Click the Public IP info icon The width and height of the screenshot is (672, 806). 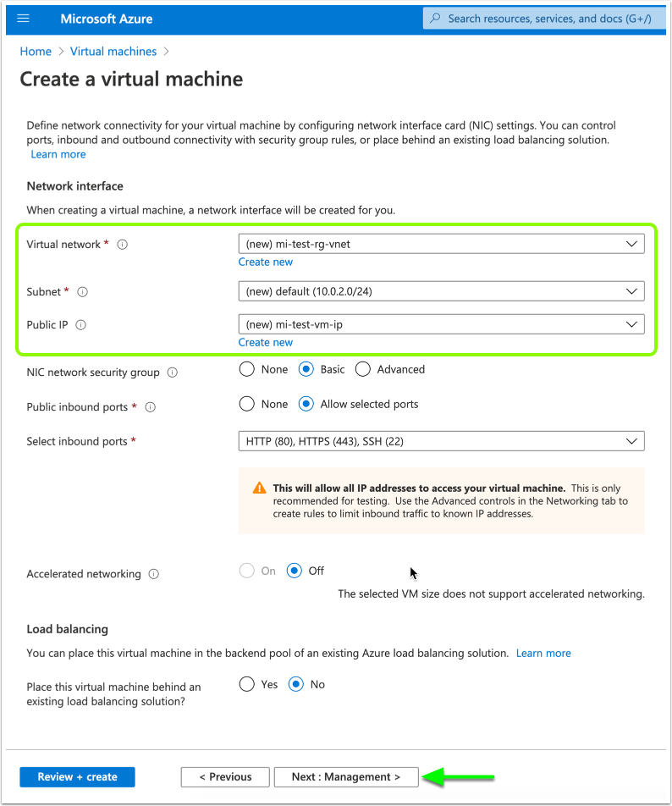pyautogui.click(x=82, y=325)
